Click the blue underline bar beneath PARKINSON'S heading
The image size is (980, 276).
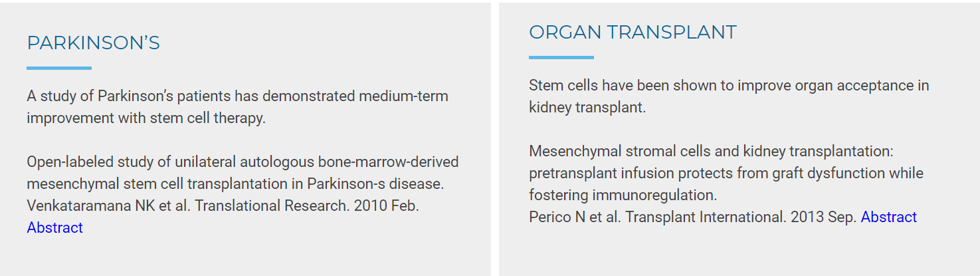click(59, 68)
